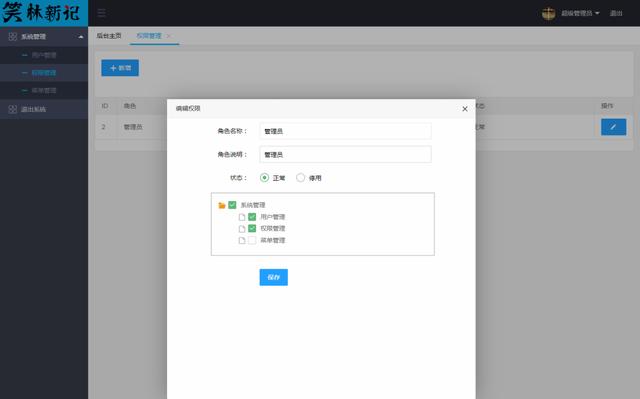This screenshot has width=640, height=399.
Task: Click the 退出 link in the header
Action: (x=616, y=13)
